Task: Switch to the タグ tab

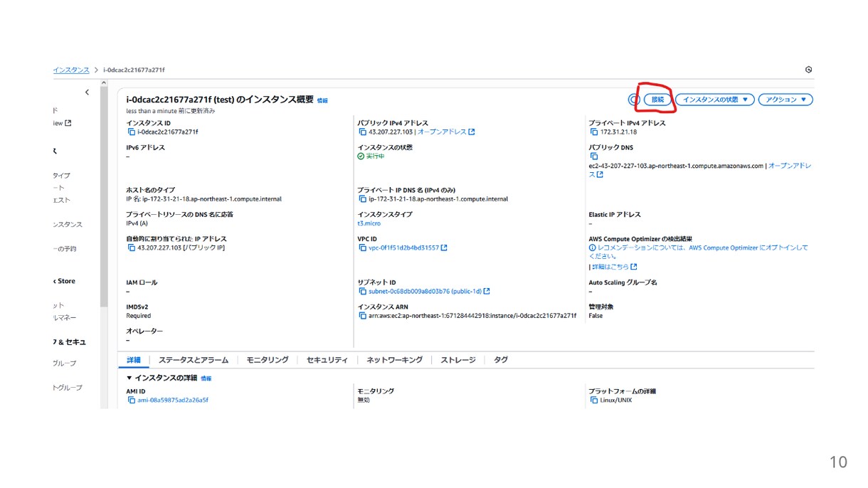Action: pyautogui.click(x=501, y=361)
